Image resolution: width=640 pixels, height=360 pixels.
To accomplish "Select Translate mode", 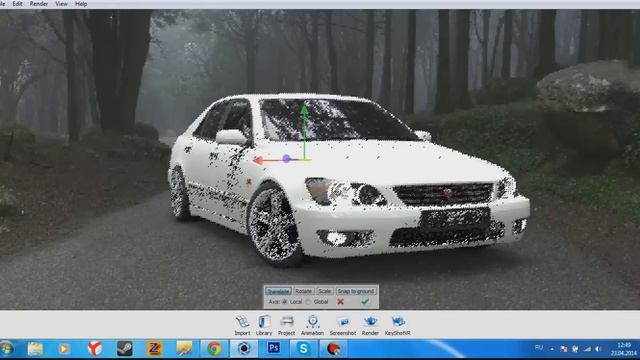I will pyautogui.click(x=278, y=291).
